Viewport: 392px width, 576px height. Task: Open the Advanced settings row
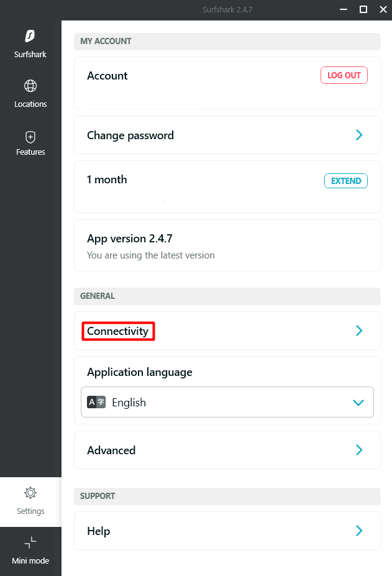point(227,450)
